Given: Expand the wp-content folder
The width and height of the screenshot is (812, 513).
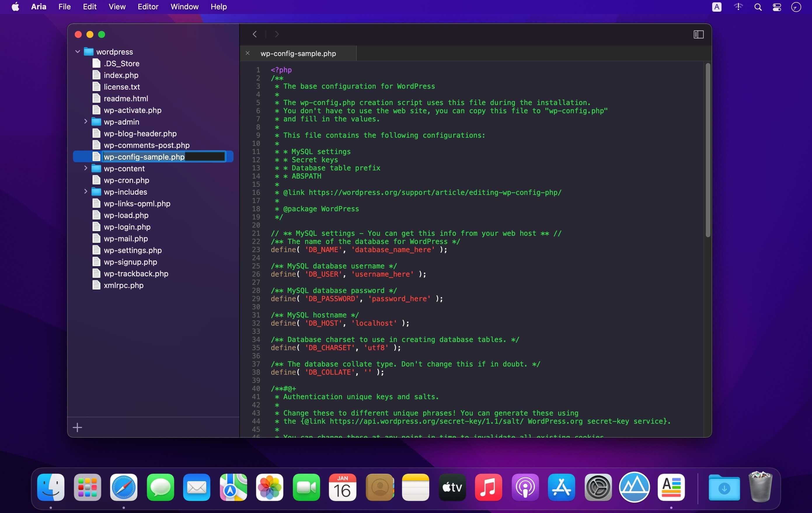Looking at the screenshot, I should point(86,168).
